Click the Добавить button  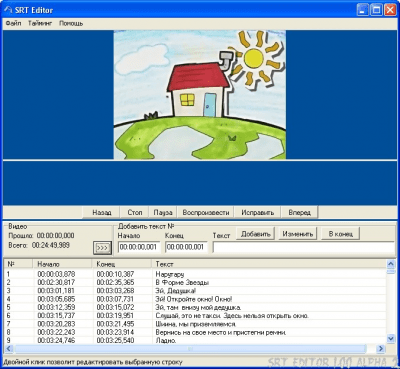click(x=255, y=234)
